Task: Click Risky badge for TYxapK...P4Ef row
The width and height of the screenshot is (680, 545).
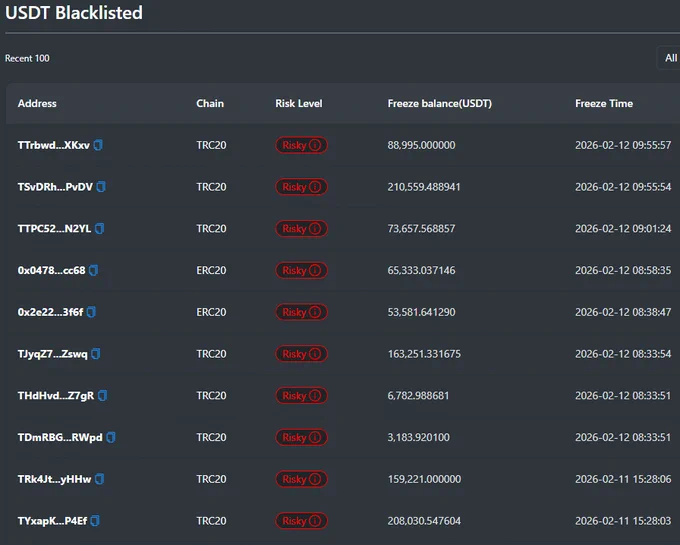Action: point(301,521)
